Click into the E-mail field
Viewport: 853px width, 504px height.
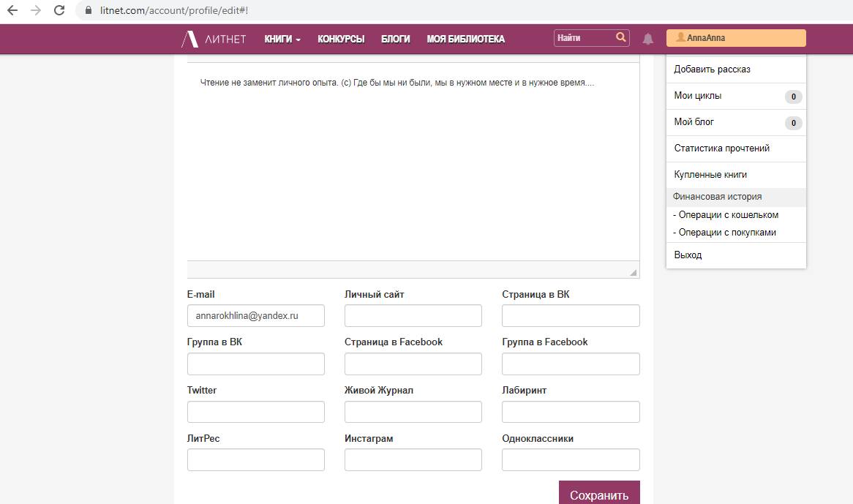[255, 316]
